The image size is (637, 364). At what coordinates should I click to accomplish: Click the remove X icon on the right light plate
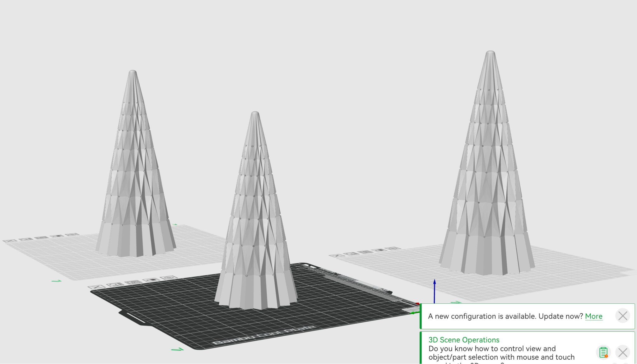click(x=337, y=256)
